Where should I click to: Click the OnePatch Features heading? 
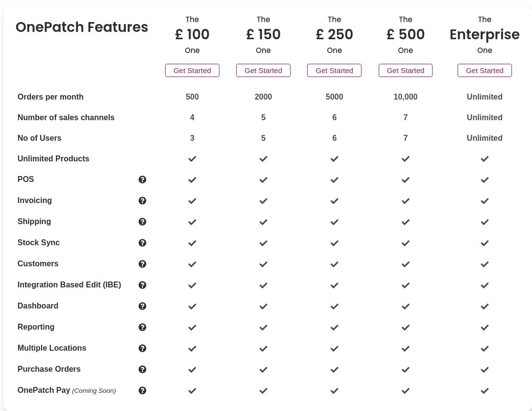pos(82,27)
